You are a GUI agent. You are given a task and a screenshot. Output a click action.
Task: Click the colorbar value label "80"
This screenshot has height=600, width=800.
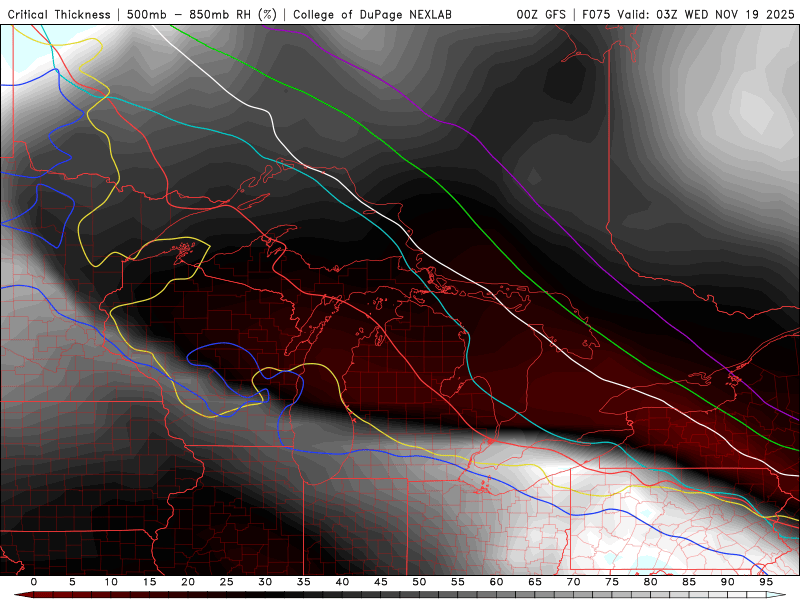click(651, 582)
